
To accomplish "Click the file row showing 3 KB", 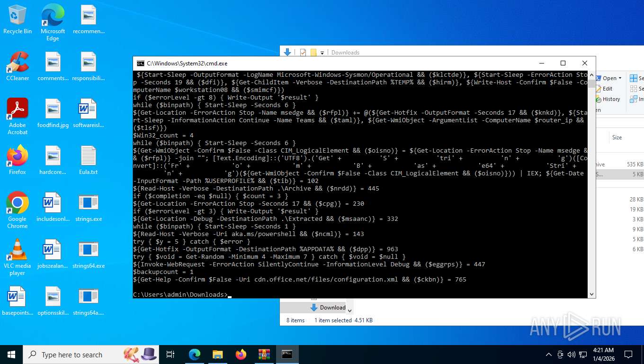I will pyautogui.click(x=619, y=219).
